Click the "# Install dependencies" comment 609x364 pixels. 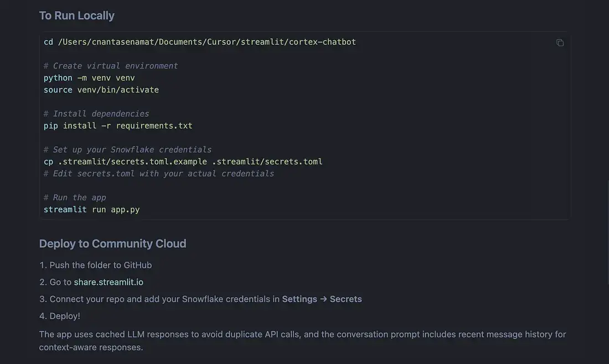click(96, 114)
